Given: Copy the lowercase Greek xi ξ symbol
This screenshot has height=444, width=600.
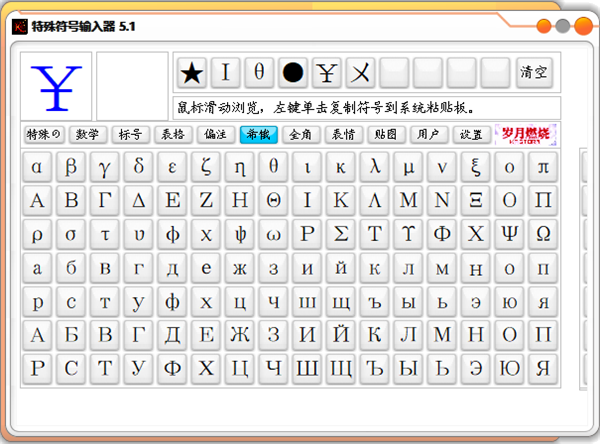Looking at the screenshot, I should click(x=475, y=166).
